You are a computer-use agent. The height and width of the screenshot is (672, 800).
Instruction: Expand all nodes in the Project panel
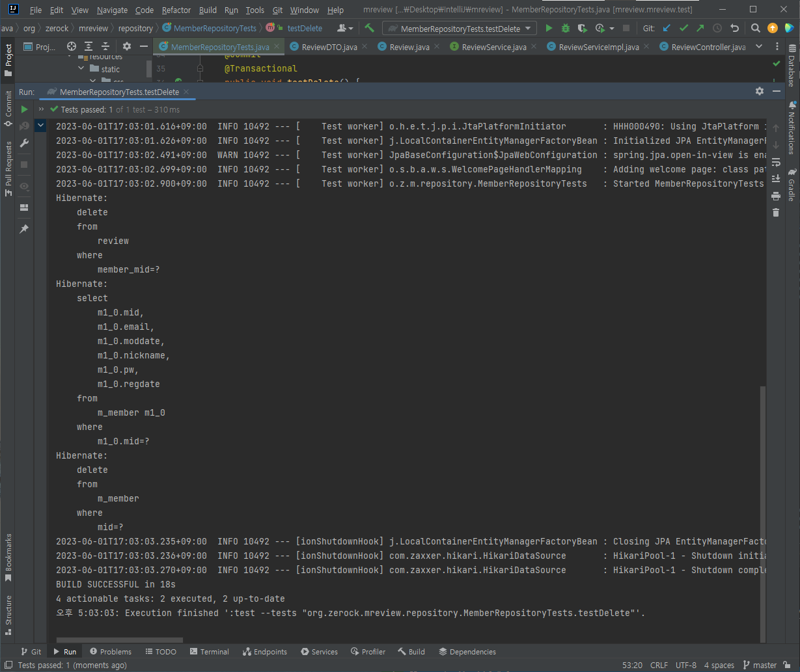89,47
